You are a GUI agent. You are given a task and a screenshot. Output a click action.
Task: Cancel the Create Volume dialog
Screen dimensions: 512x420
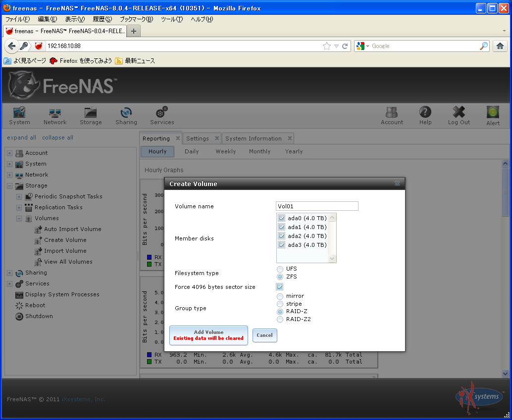[x=264, y=335]
